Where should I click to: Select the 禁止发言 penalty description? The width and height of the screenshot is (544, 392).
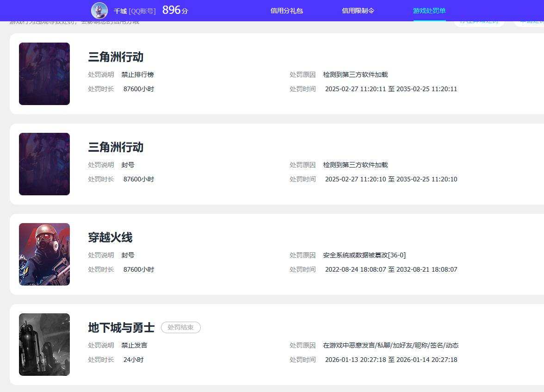click(x=134, y=345)
